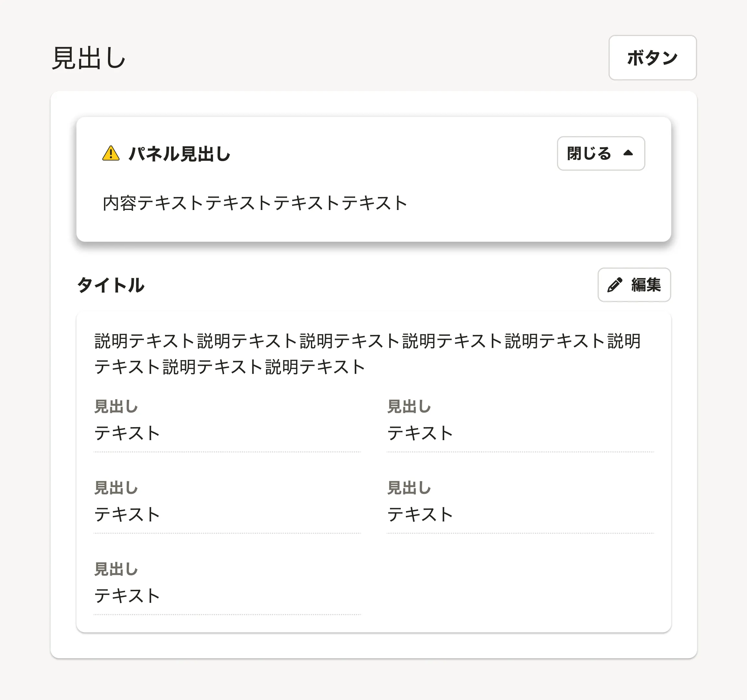
Task: Click テキスト value in first row, left column
Action: tap(127, 433)
